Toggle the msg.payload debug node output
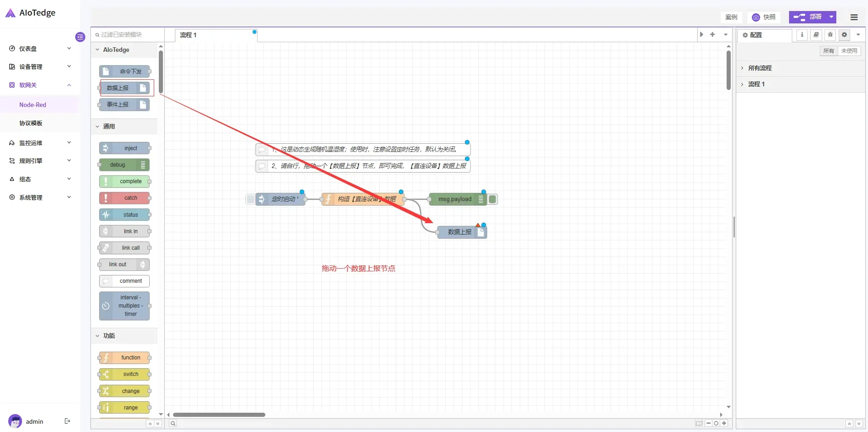 tap(493, 199)
